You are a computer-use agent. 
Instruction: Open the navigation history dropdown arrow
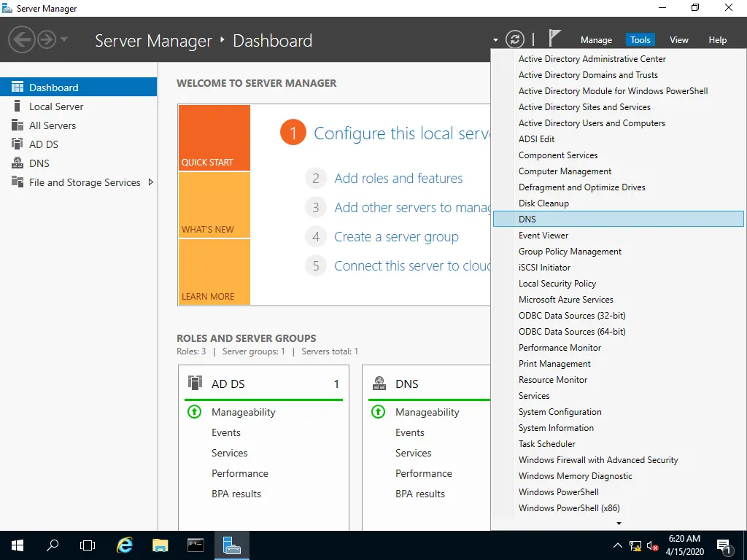[x=64, y=39]
